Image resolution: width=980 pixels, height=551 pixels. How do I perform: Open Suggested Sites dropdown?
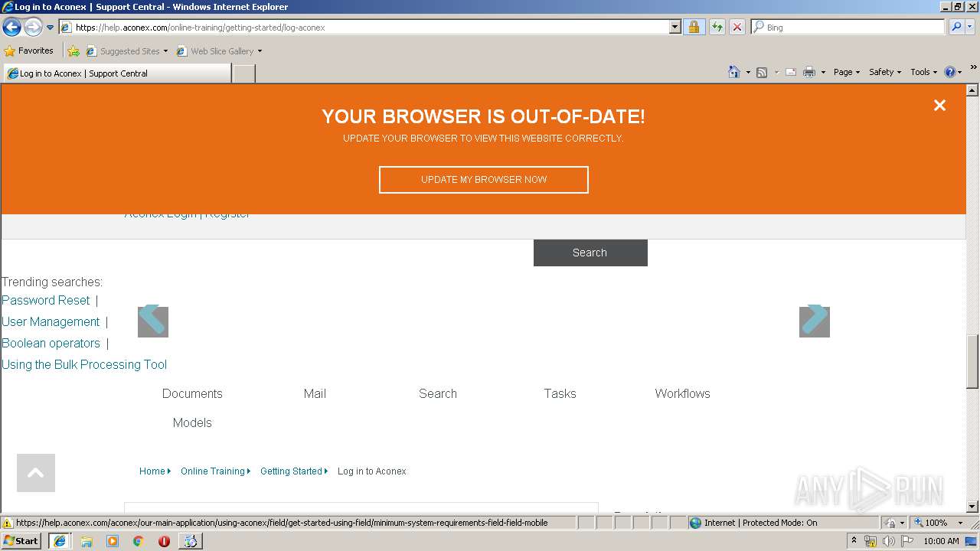click(x=127, y=51)
